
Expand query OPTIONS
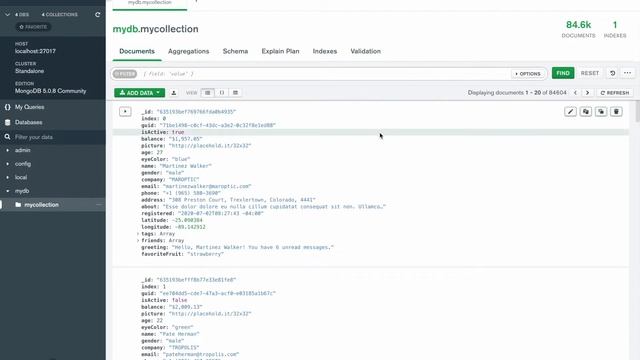click(528, 74)
